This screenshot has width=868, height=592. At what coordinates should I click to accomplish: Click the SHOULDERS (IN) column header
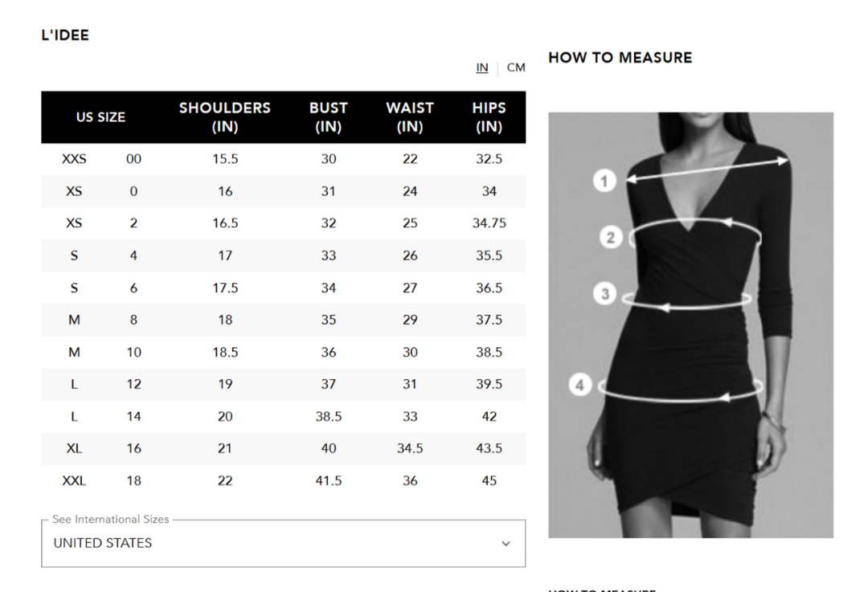click(225, 116)
